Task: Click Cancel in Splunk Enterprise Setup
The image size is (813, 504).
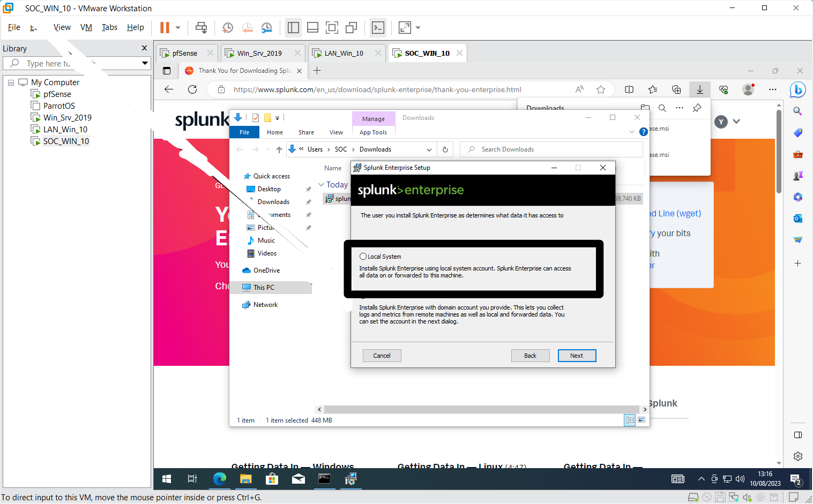Action: tap(382, 356)
